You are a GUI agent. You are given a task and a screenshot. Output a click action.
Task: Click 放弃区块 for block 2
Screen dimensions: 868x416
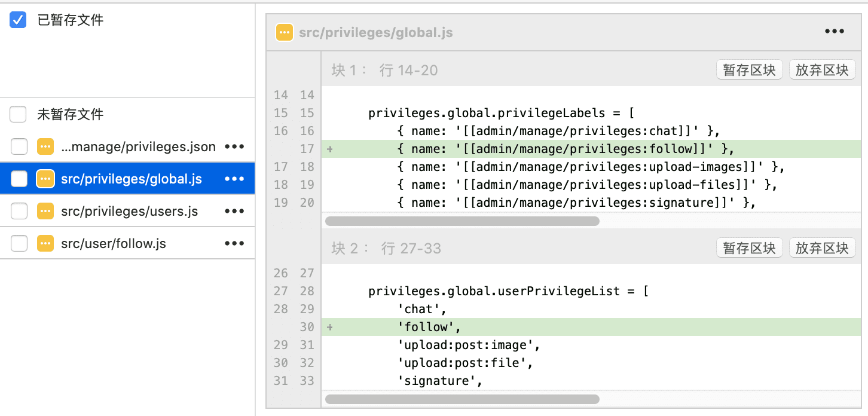coord(822,248)
